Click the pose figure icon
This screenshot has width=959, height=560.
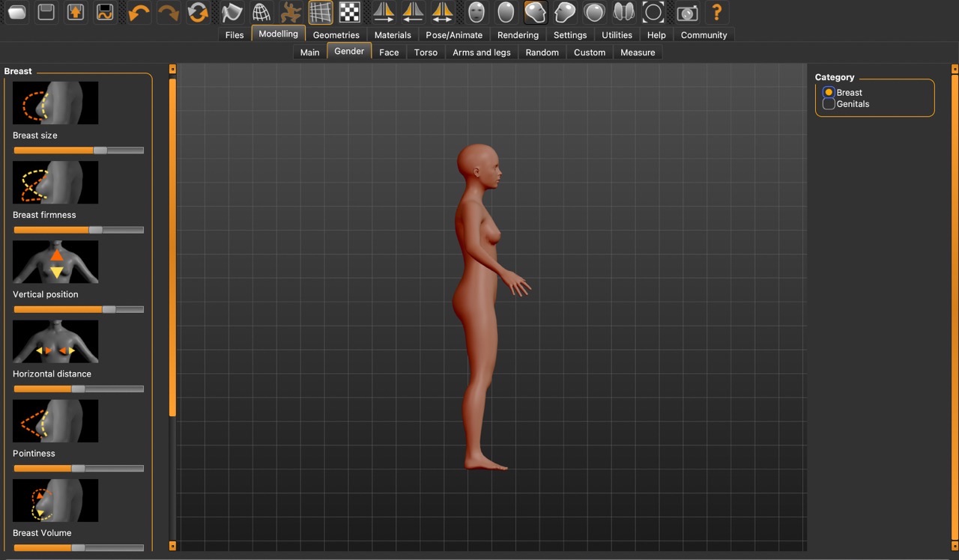tap(291, 12)
